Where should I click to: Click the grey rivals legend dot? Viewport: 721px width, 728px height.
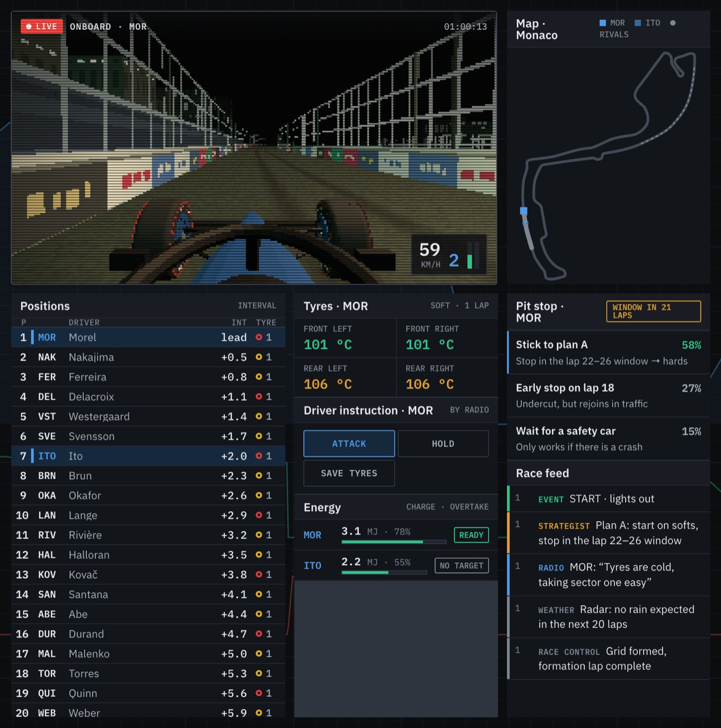click(x=673, y=23)
